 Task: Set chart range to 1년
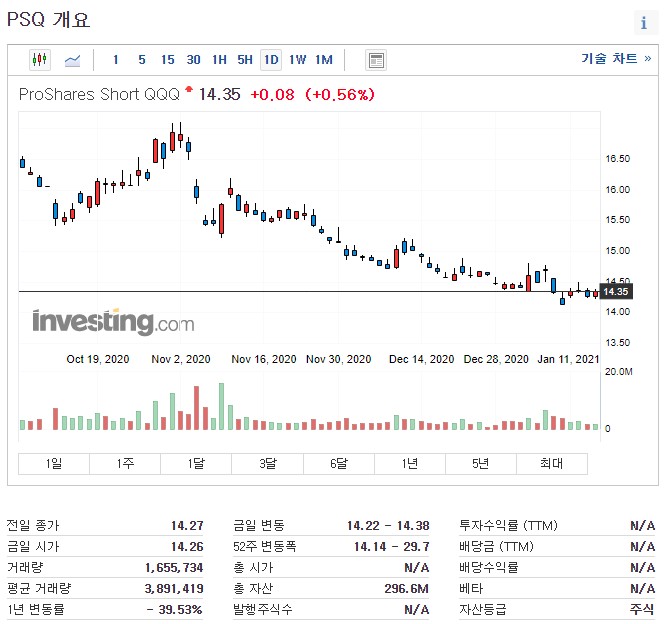click(410, 463)
